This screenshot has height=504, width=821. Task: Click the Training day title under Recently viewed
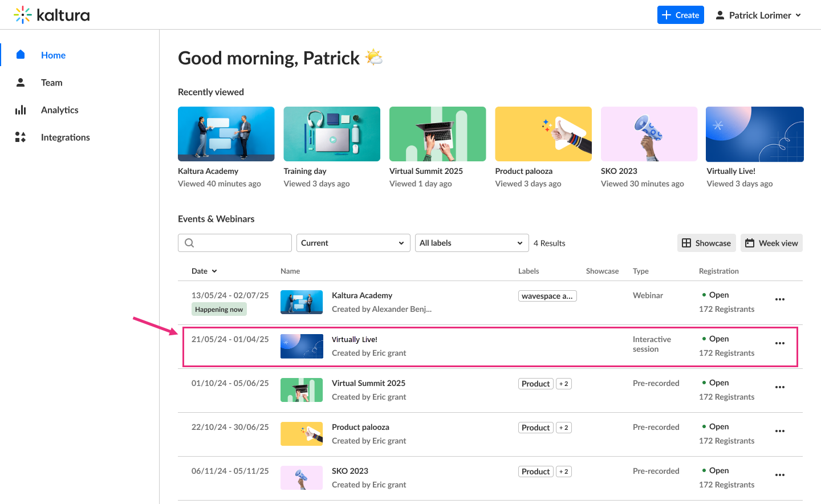tap(305, 171)
